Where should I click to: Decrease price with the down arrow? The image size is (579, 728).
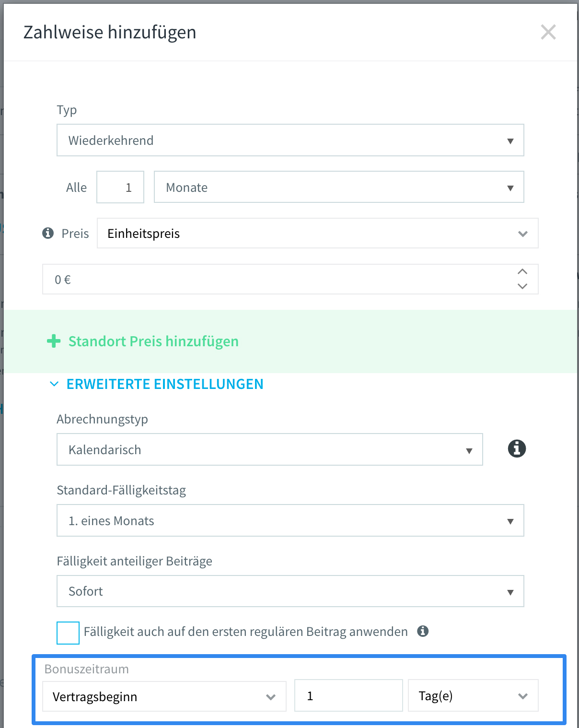coord(522,286)
